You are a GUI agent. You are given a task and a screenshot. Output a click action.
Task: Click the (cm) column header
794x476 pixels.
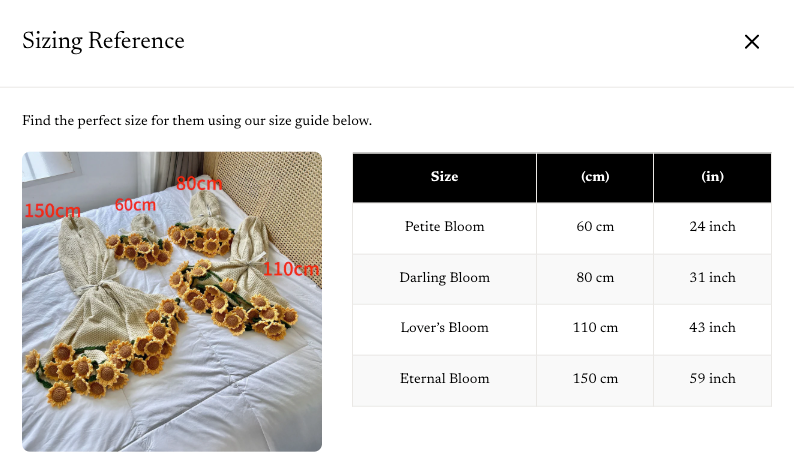595,177
